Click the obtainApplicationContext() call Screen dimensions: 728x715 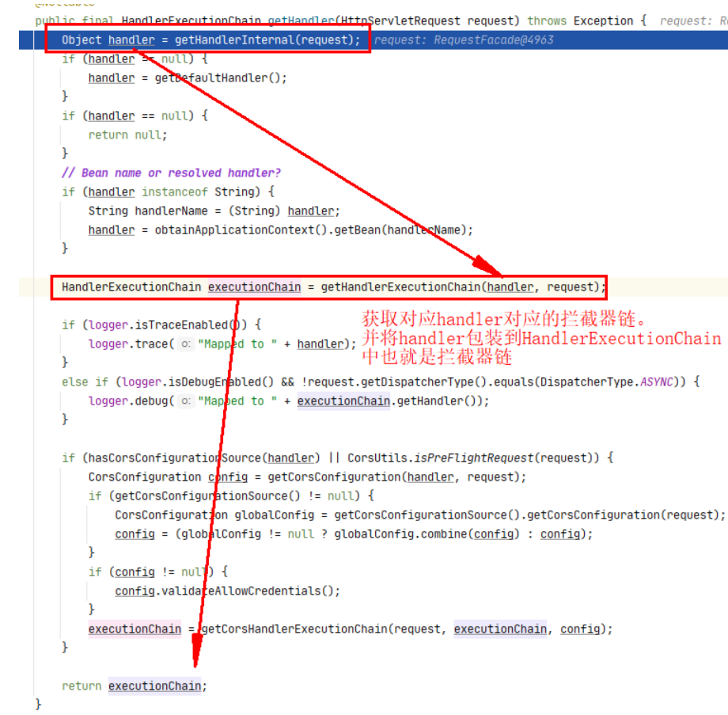point(241,230)
